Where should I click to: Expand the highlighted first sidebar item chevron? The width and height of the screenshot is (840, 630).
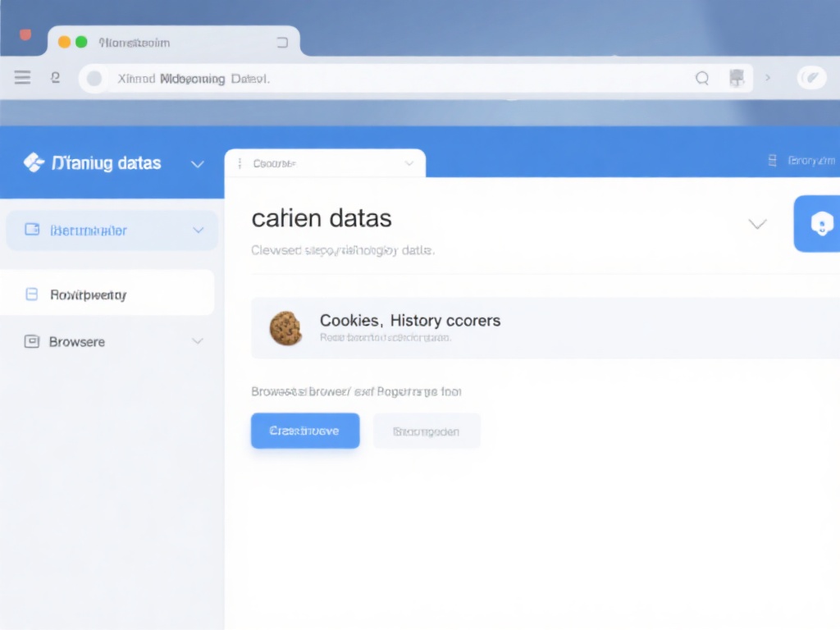198,231
